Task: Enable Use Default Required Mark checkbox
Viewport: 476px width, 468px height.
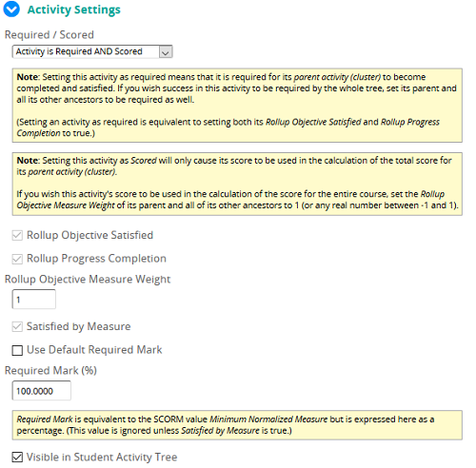Action: [x=17, y=350]
